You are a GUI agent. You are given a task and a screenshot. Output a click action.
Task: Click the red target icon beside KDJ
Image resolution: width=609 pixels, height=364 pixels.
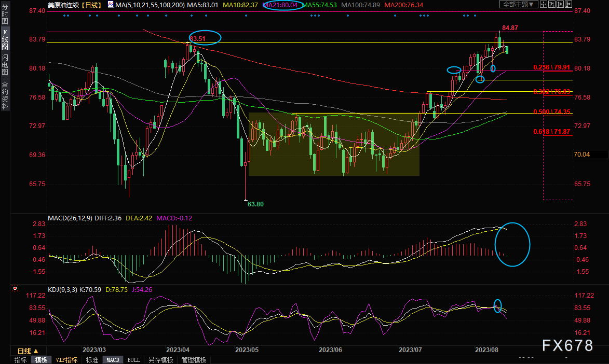coord(15,288)
